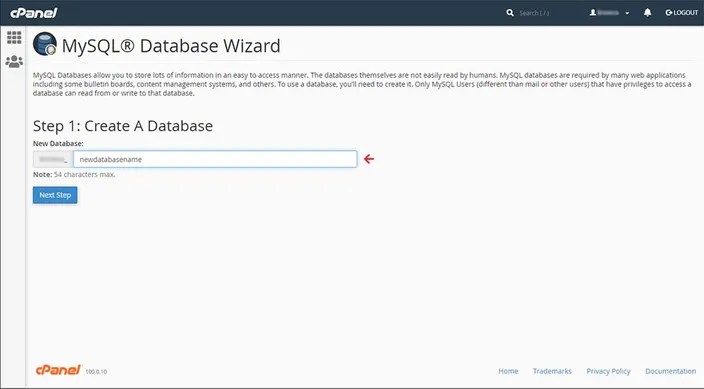
Task: Click the "Step 1: Create A Database" heading
Action: click(123, 126)
